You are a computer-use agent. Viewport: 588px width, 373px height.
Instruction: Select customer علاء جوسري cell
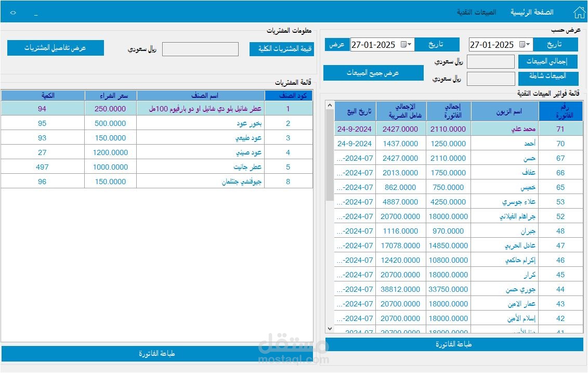coord(505,202)
